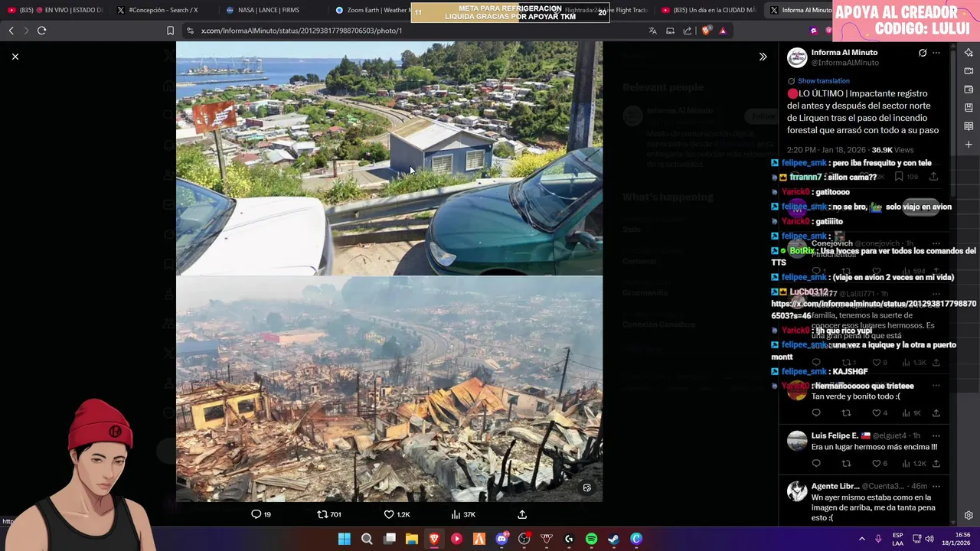Select the Informa Al Minuto tab

point(800,10)
